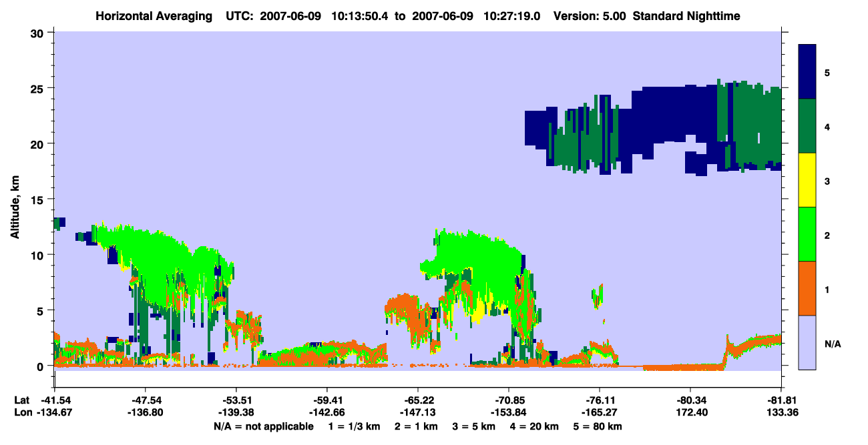Click longitude value -142.66
The width and height of the screenshot is (868, 445).
pos(327,413)
